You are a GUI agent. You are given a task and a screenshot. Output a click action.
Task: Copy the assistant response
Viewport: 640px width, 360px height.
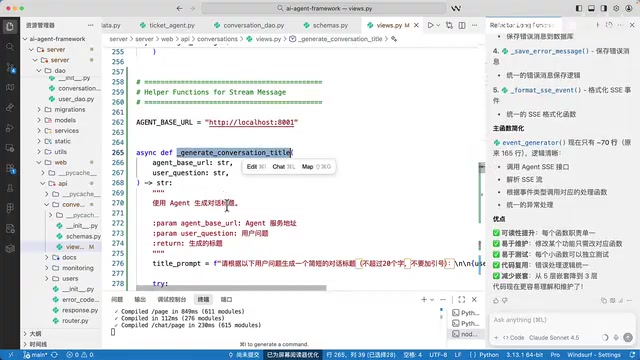(604, 301)
